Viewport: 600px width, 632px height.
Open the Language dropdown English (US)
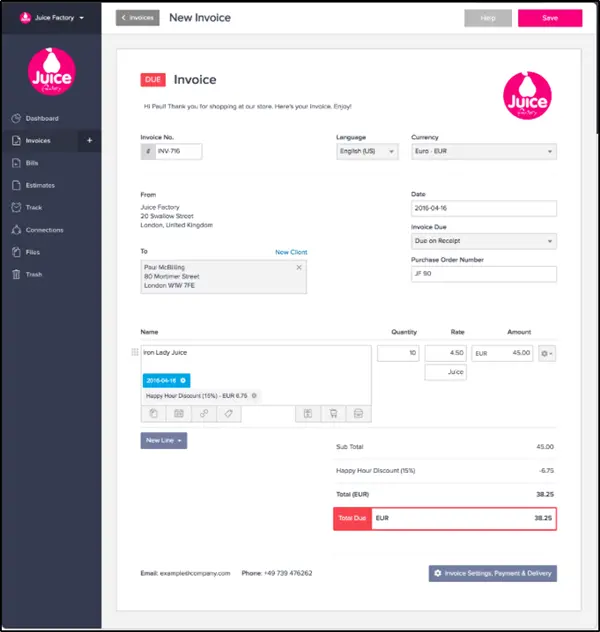[367, 152]
